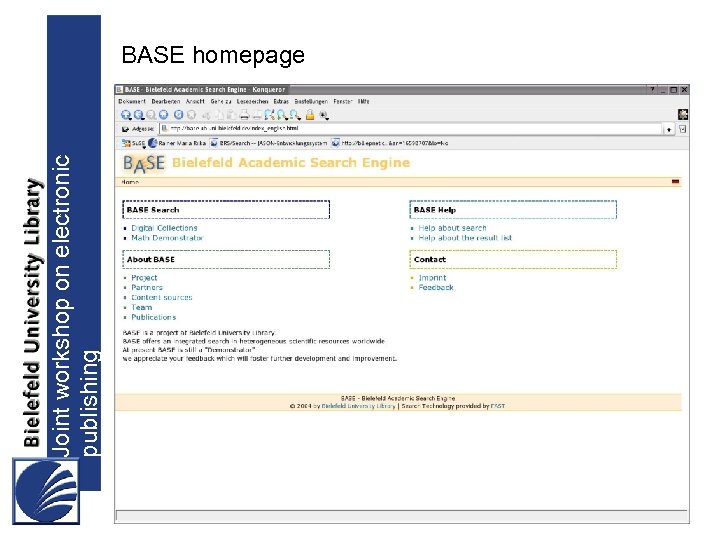Click the yellow security padlock icon
Image resolution: width=720 pixels, height=540 pixels.
point(310,115)
